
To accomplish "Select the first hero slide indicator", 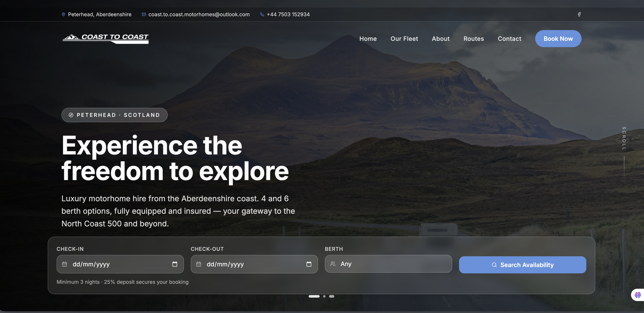I will 314,296.
